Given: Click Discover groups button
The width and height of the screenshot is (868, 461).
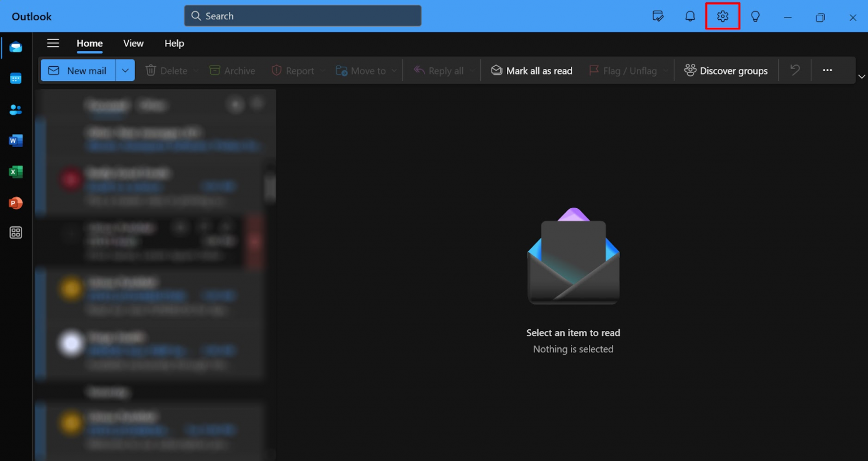Looking at the screenshot, I should point(726,71).
